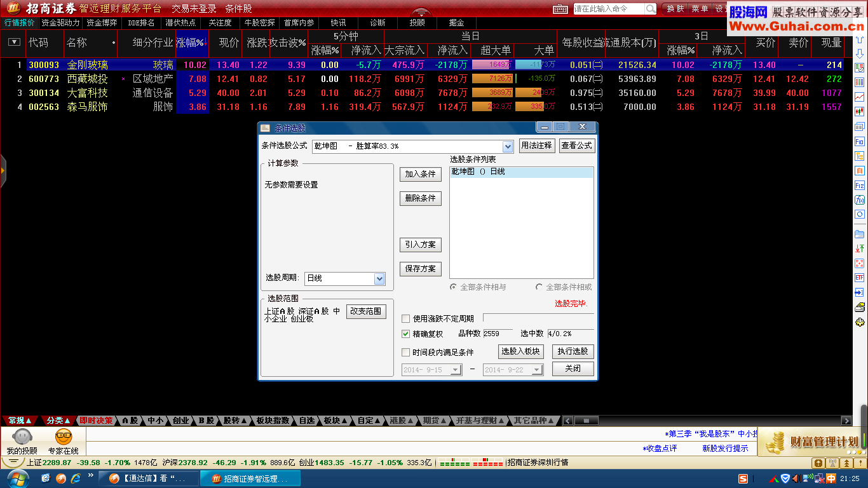Sort by 涨幅% column header
This screenshot has height=488, width=868.
(192, 43)
